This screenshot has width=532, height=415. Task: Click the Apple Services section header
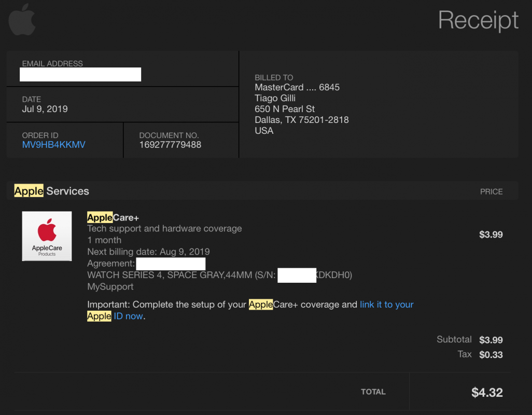51,191
